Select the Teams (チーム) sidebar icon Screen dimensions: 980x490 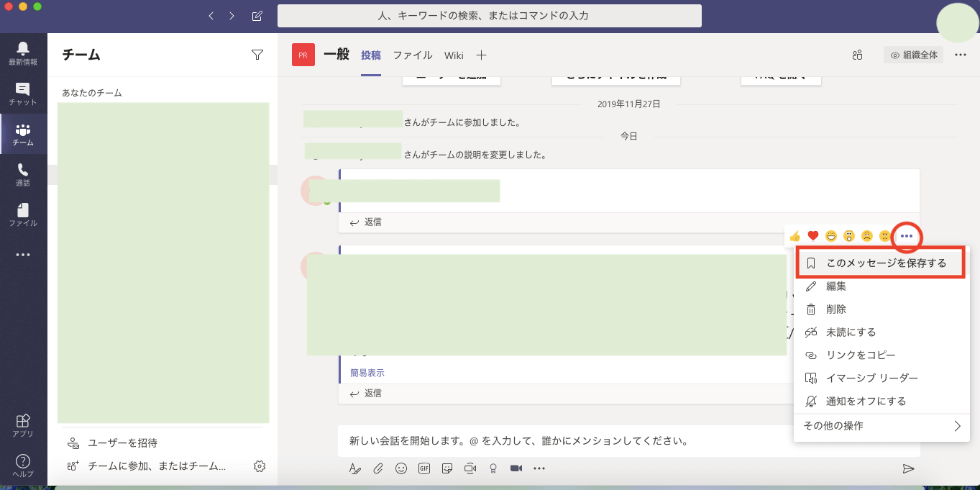pos(23,135)
